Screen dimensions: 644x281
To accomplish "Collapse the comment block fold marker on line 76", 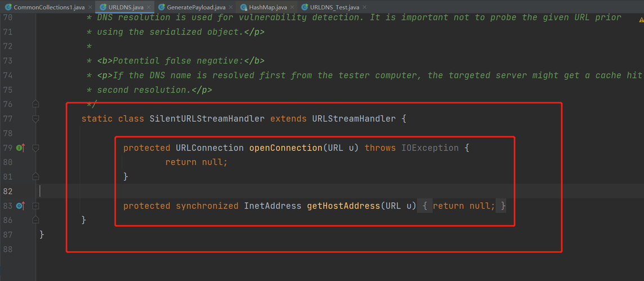I will pyautogui.click(x=35, y=104).
